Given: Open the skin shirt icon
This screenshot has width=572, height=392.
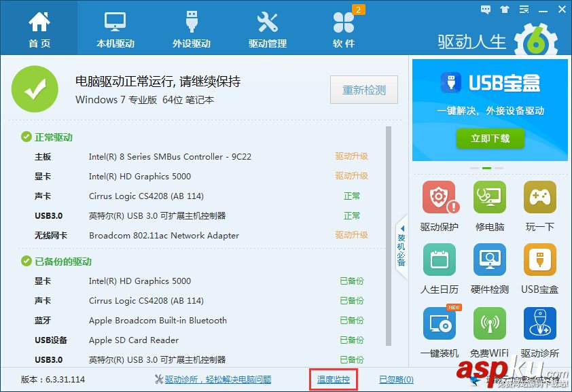Looking at the screenshot, I should click(x=505, y=10).
